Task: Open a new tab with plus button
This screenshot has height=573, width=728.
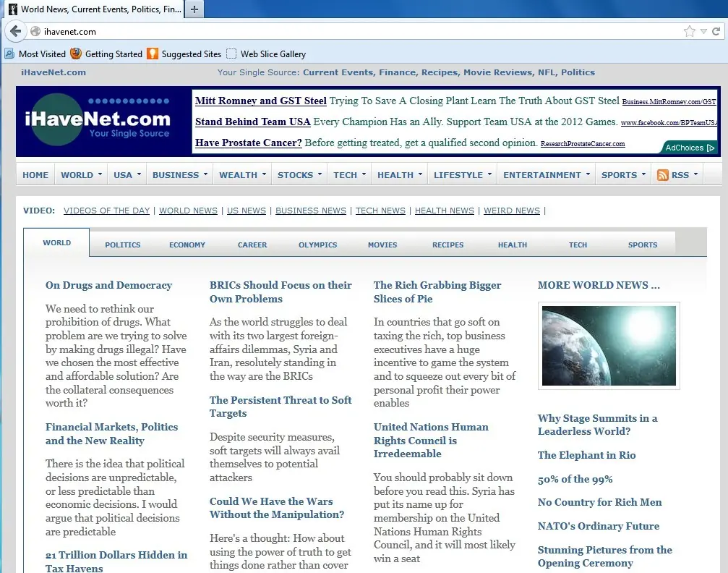Action: coord(194,9)
